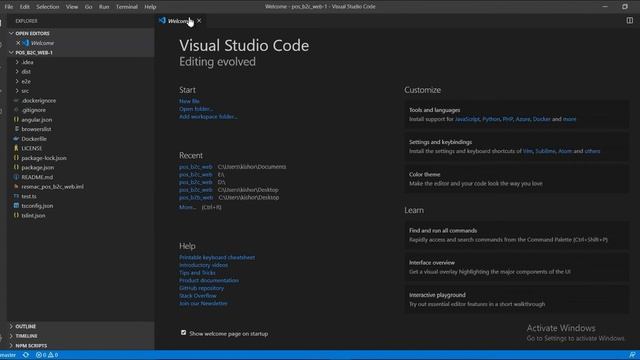The image size is (640, 360).
Task: Open the errors and warnings status indicator
Action: tap(47, 355)
